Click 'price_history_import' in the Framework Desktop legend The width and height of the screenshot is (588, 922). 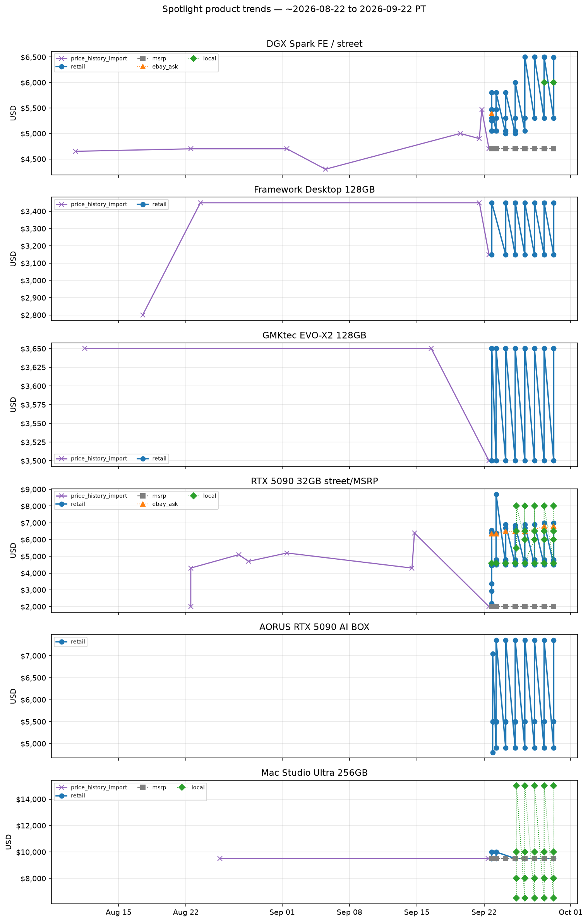pyautogui.click(x=99, y=204)
